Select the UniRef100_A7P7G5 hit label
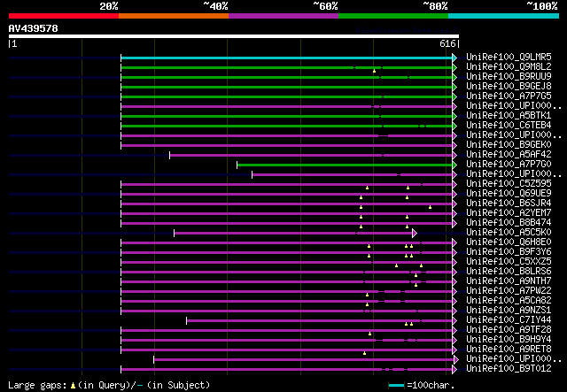Image resolution: width=567 pixels, height=392 pixels. point(509,96)
